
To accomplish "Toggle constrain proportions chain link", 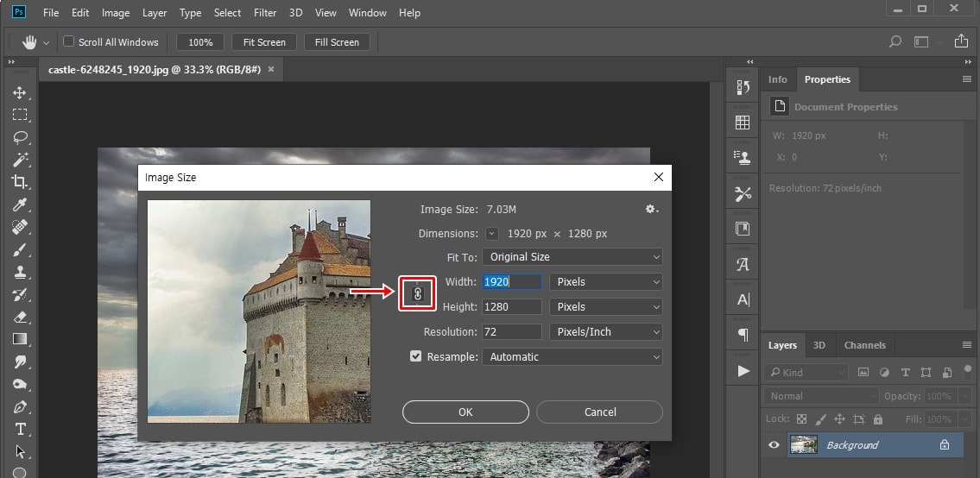I will (x=418, y=293).
